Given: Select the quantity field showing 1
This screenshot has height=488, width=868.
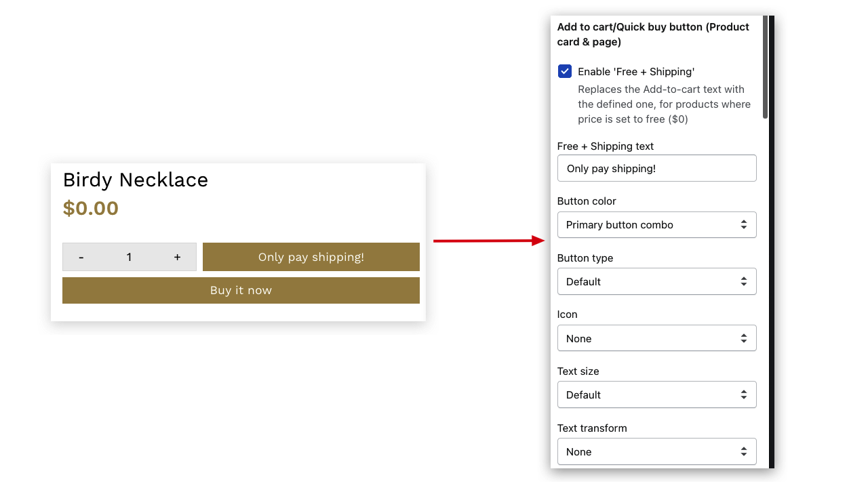Looking at the screenshot, I should click(129, 257).
